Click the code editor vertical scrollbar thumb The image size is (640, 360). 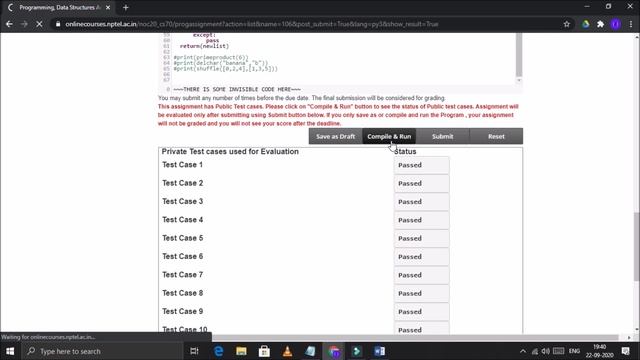(x=519, y=55)
